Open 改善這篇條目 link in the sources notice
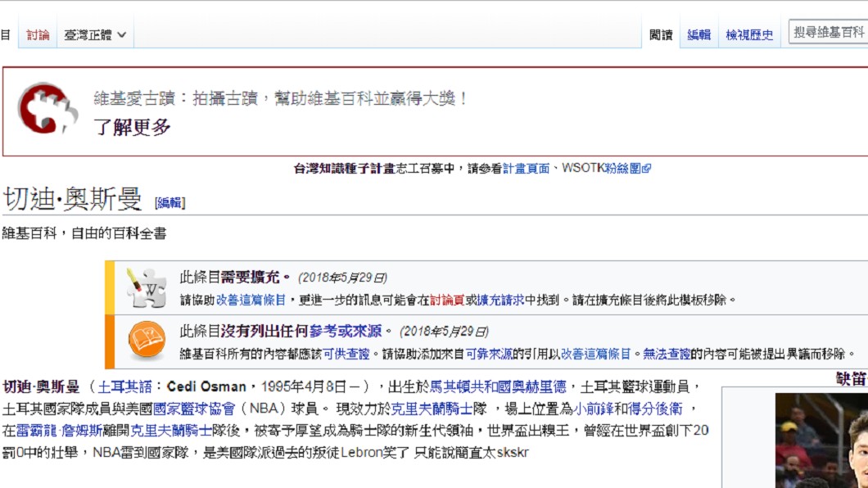Screen dimensions: 868x488 click(x=595, y=354)
